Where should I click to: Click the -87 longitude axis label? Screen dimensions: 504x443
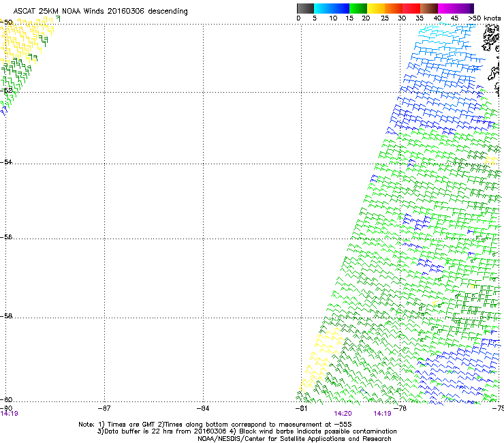click(x=104, y=408)
